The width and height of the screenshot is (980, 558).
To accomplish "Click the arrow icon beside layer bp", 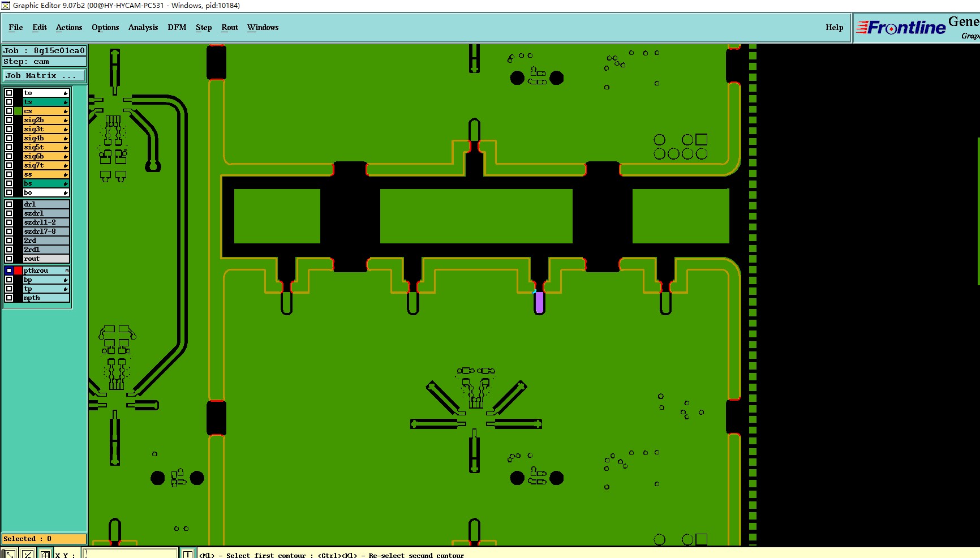I will coord(66,280).
